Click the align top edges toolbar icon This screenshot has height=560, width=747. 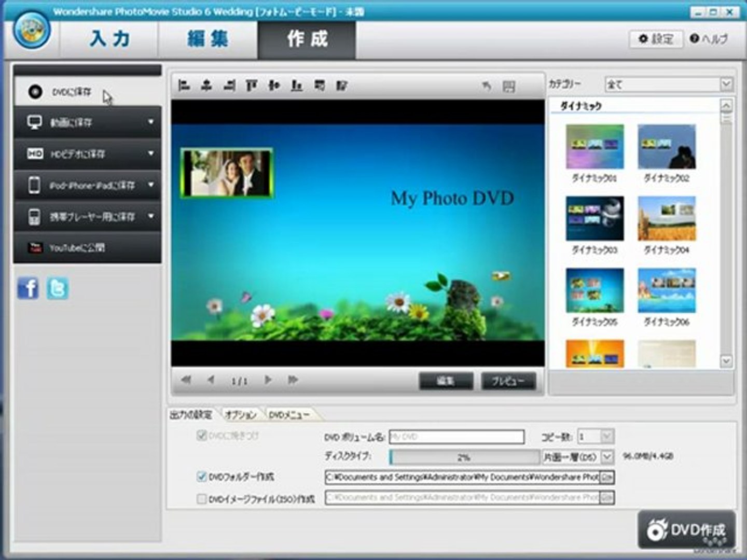point(252,86)
